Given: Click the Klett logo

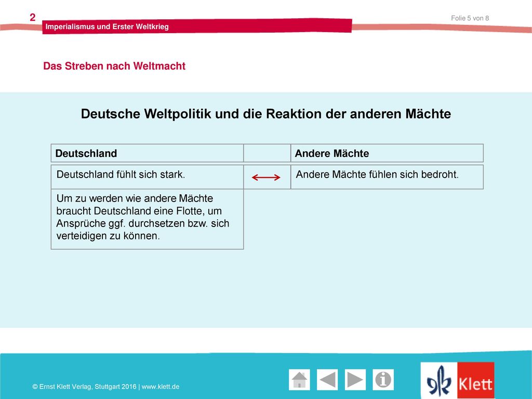Looking at the screenshot, I should (x=458, y=381).
